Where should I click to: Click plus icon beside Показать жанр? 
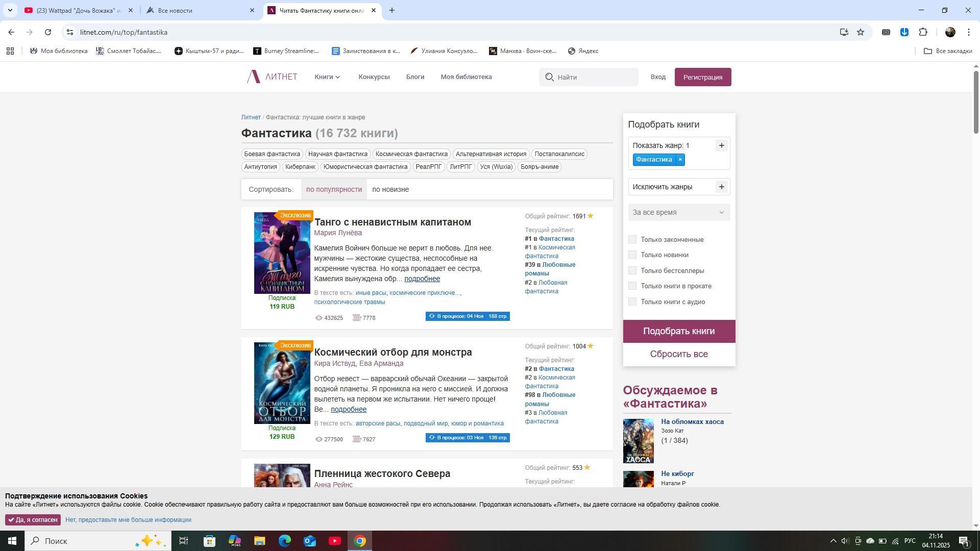tap(721, 146)
